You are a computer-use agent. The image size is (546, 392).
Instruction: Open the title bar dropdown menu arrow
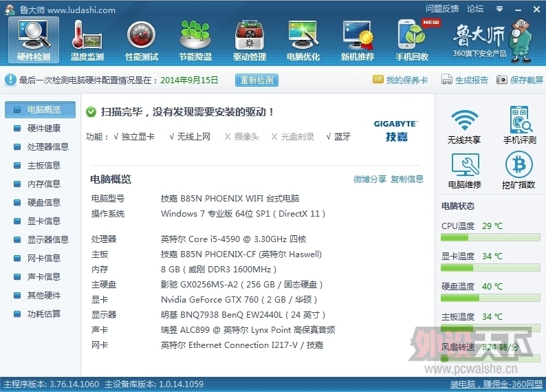tap(500, 9)
